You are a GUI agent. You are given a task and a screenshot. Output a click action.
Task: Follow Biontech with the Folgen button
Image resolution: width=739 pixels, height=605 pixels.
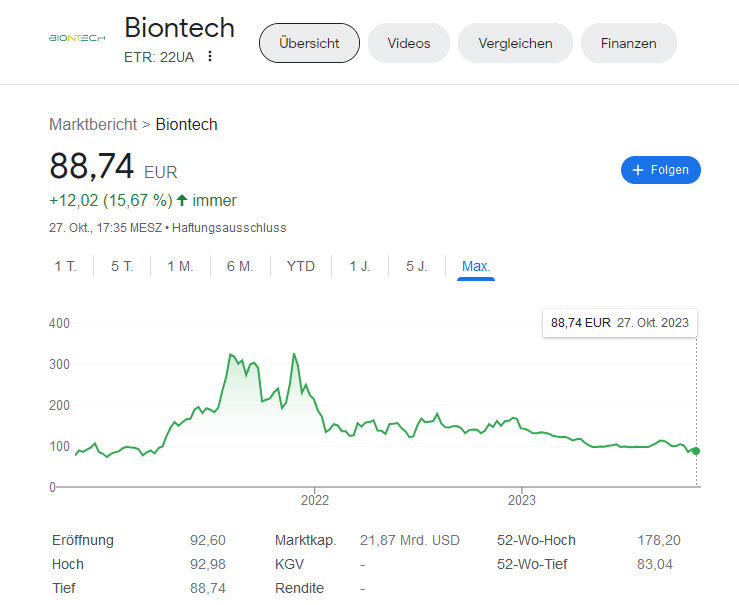(x=661, y=170)
